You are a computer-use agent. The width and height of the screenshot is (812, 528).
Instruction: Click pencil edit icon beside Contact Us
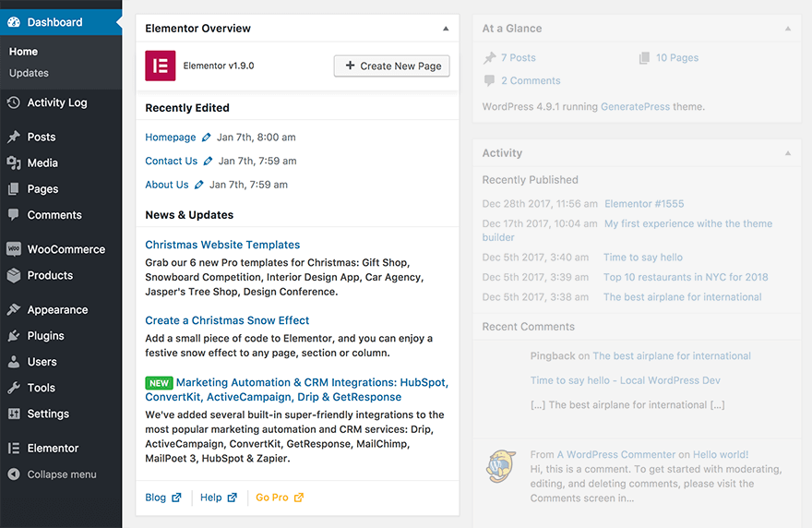pyautogui.click(x=208, y=162)
